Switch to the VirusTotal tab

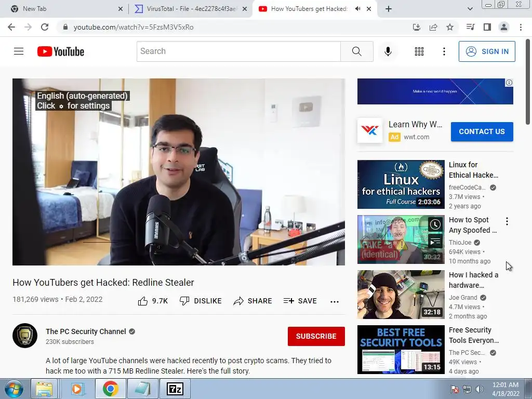pos(191,9)
